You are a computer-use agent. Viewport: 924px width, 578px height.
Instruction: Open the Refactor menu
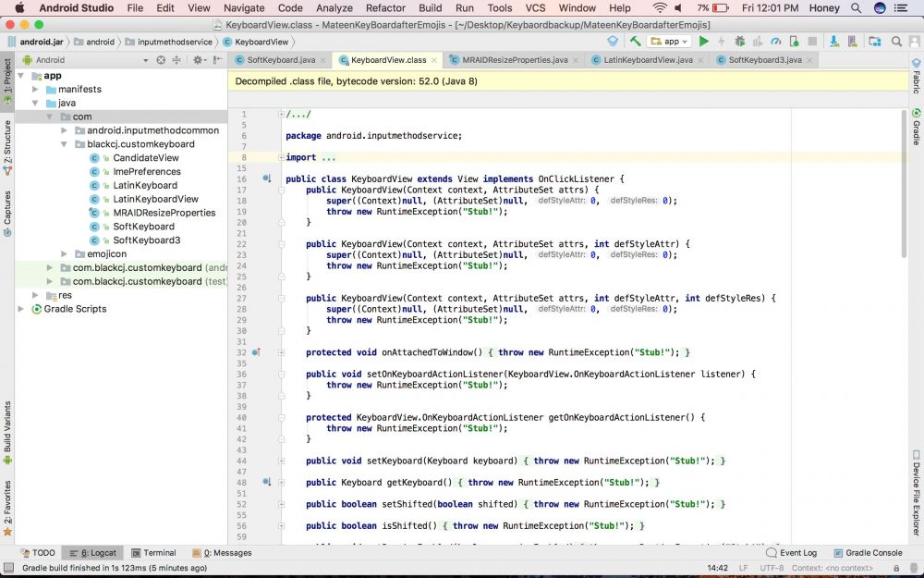click(385, 7)
